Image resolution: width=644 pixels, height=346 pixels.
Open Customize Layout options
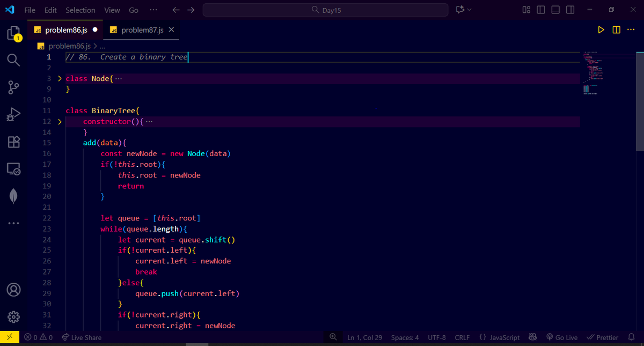(526, 10)
